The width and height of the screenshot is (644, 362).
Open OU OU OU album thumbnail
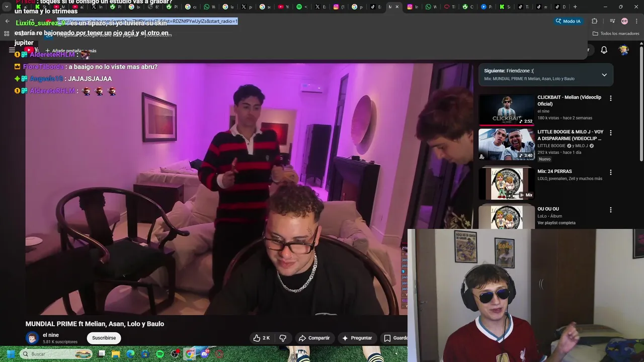(x=506, y=217)
